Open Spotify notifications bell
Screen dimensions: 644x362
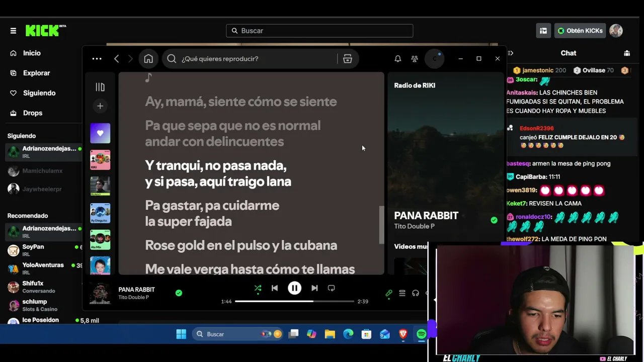397,59
